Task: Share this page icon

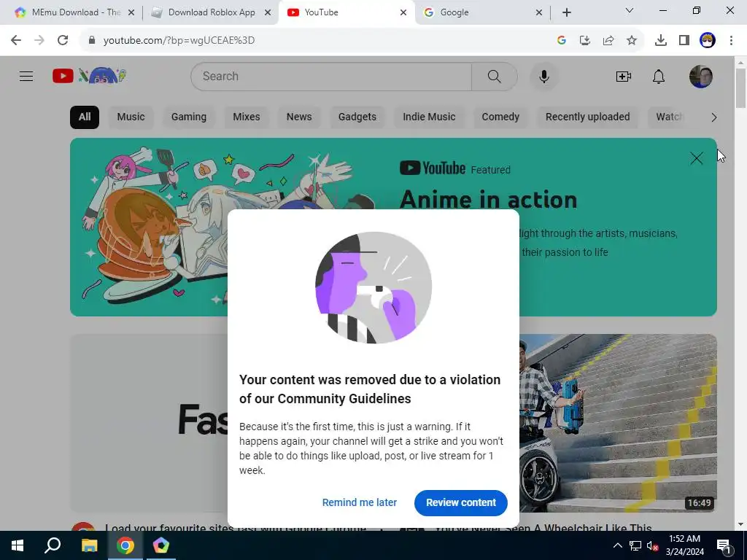Action: (x=608, y=40)
